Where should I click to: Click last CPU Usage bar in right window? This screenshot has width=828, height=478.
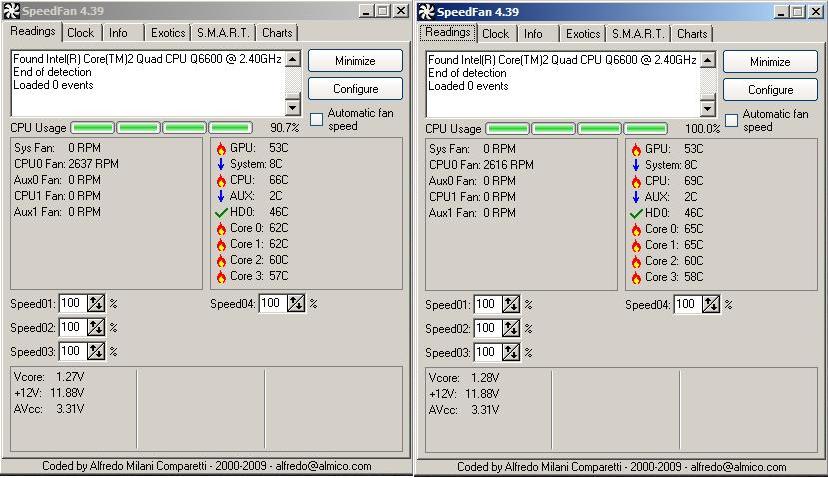[645, 129]
